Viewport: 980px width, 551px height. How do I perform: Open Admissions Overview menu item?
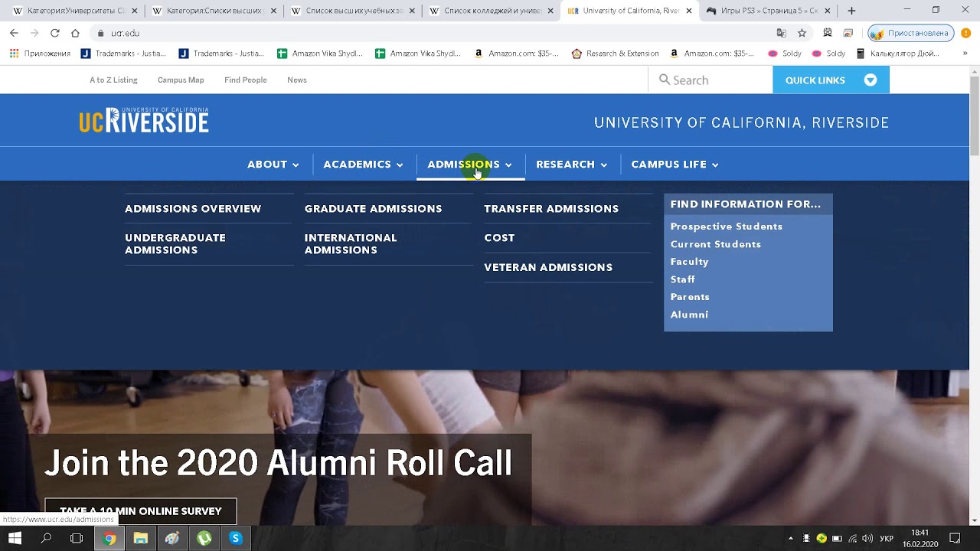tap(193, 208)
